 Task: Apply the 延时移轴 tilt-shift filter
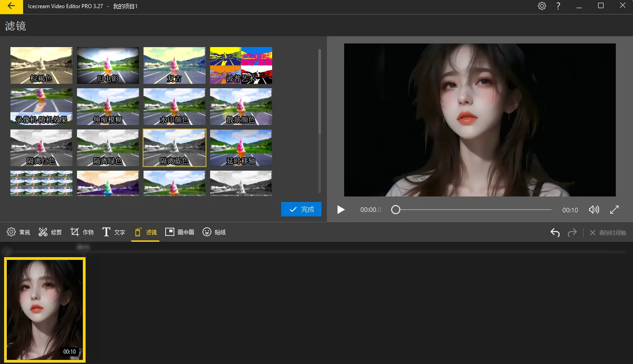click(x=241, y=148)
